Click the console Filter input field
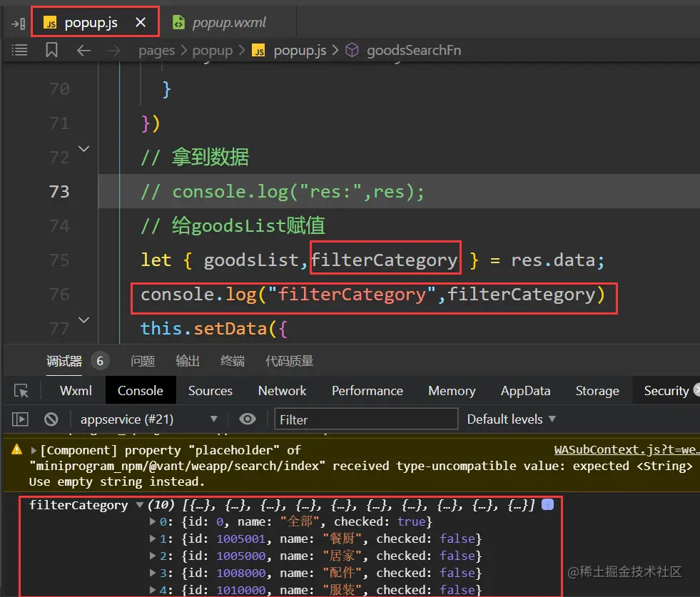 [x=366, y=419]
